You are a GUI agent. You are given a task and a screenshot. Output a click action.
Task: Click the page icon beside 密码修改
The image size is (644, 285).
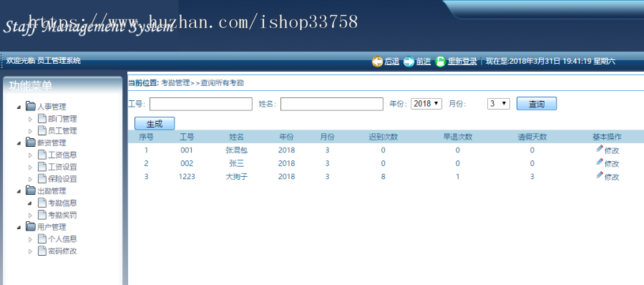[42, 251]
